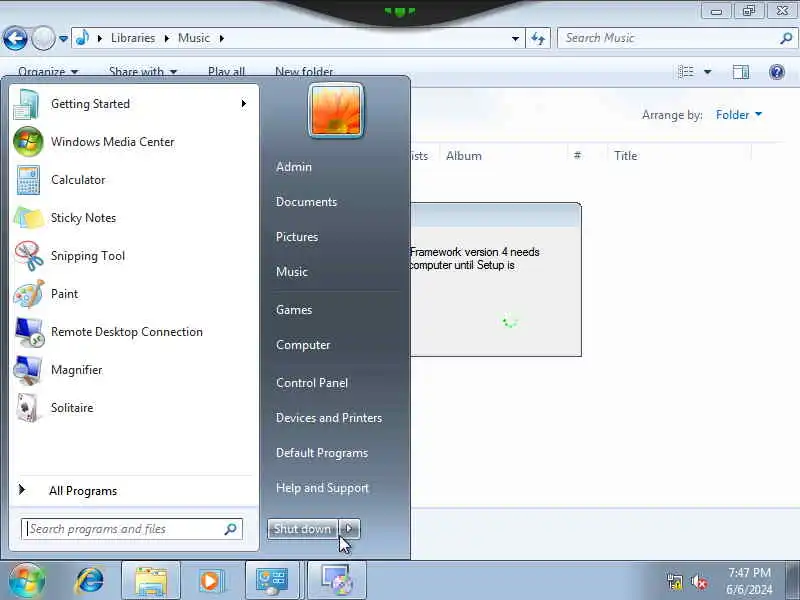Screen dimensions: 800x600
Task: Open address bar history dropdown
Action: [515, 38]
